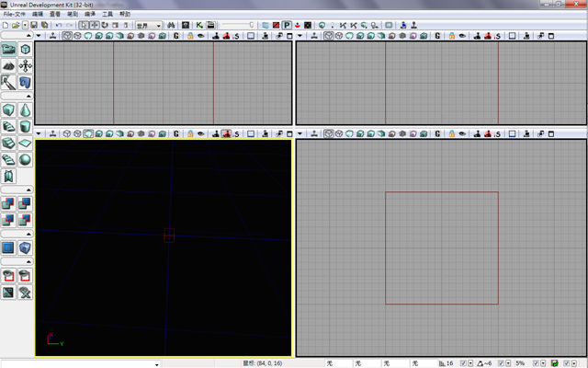588x368 pixels.
Task: Toggle the lock icon in top-left viewport toolbar
Action: [189, 37]
